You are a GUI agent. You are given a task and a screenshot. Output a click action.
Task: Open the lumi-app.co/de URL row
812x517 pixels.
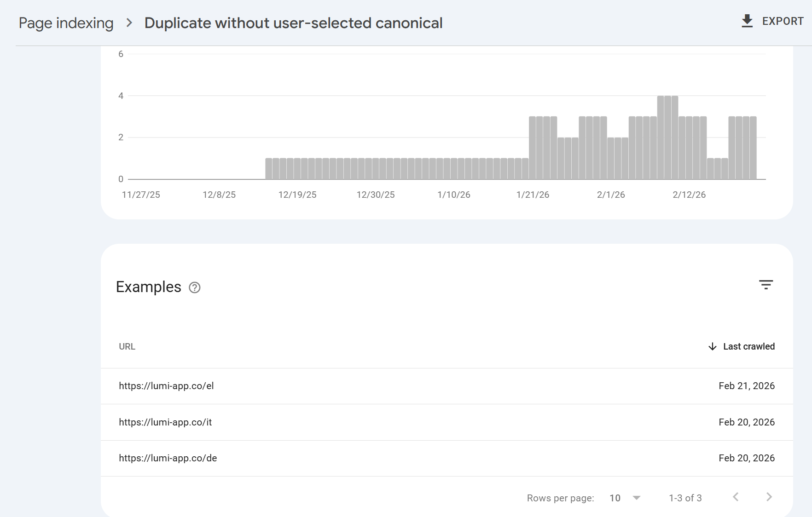pos(168,458)
